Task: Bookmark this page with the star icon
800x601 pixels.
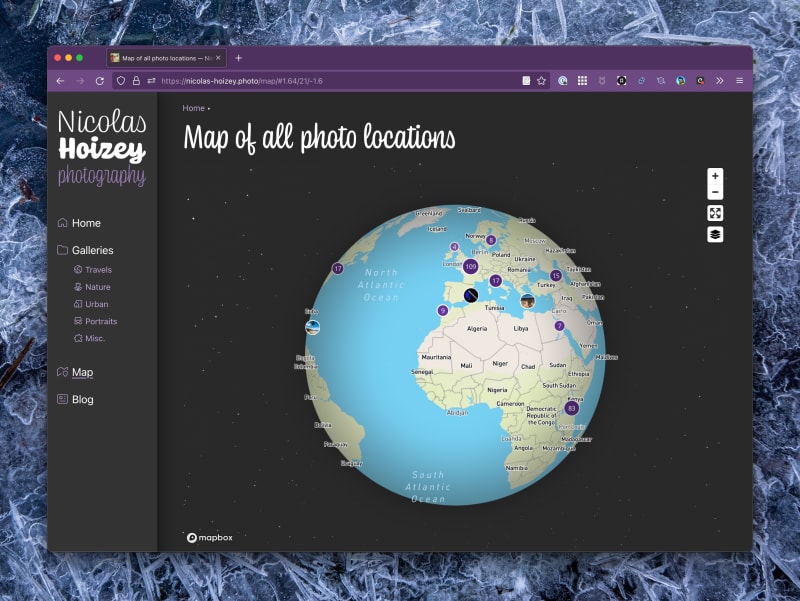Action: [x=541, y=81]
